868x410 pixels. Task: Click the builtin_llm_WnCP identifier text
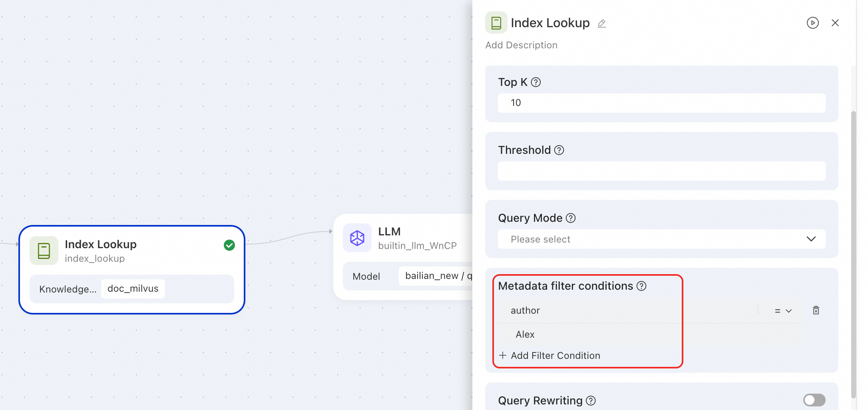418,246
